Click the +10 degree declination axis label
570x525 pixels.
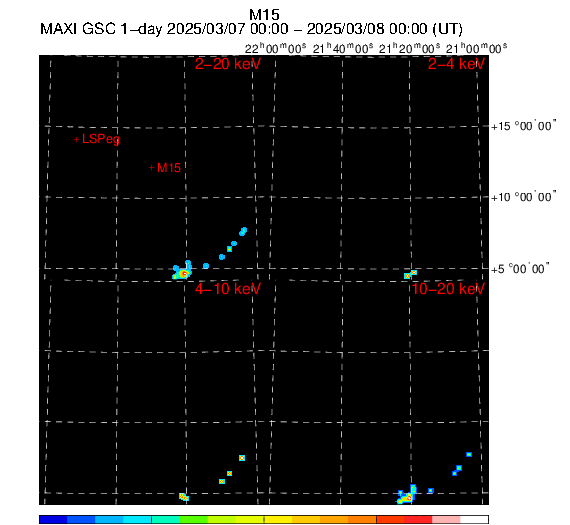523,197
